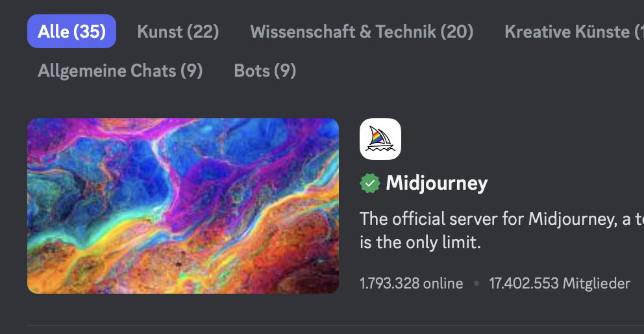The image size is (644, 334).
Task: Switch to the Kunst (22) tab
Action: [x=178, y=31]
